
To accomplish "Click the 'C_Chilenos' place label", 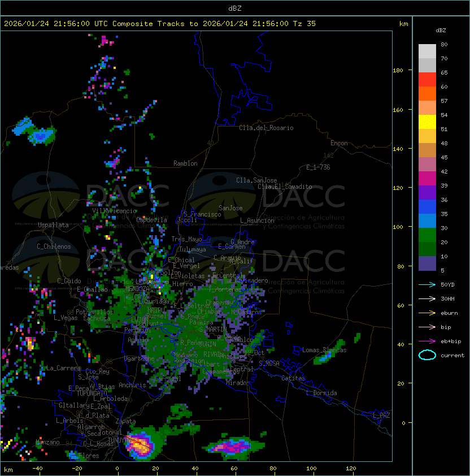I will point(54,246).
